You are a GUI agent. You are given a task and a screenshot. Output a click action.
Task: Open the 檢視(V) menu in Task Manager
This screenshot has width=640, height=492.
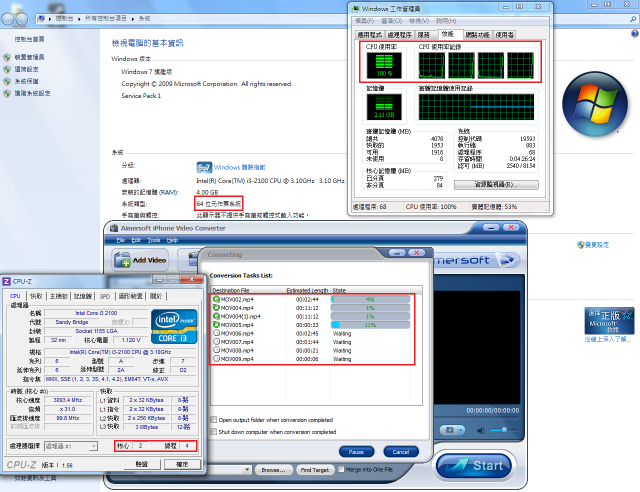(419, 21)
